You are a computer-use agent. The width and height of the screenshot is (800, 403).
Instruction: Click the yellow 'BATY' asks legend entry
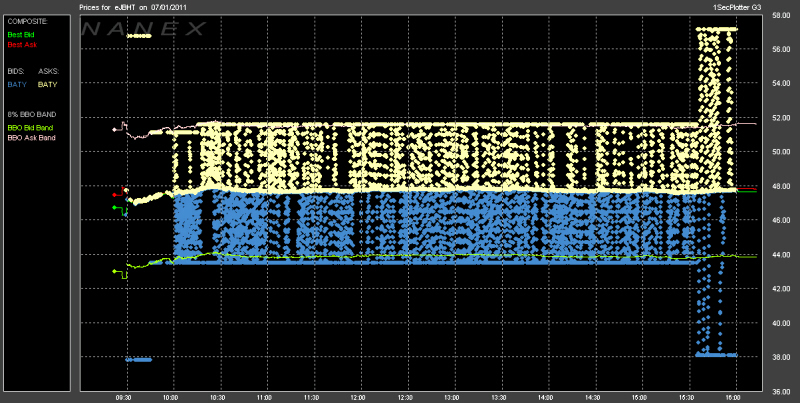[x=47, y=85]
